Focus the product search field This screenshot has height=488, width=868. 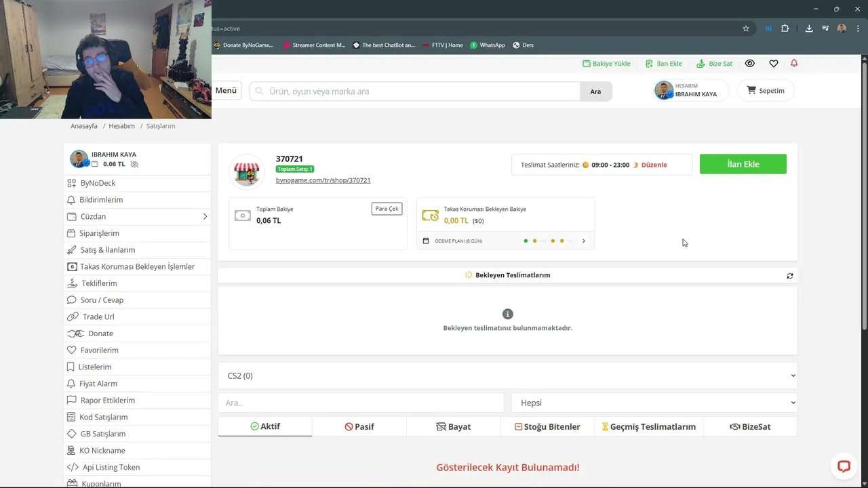click(x=415, y=91)
